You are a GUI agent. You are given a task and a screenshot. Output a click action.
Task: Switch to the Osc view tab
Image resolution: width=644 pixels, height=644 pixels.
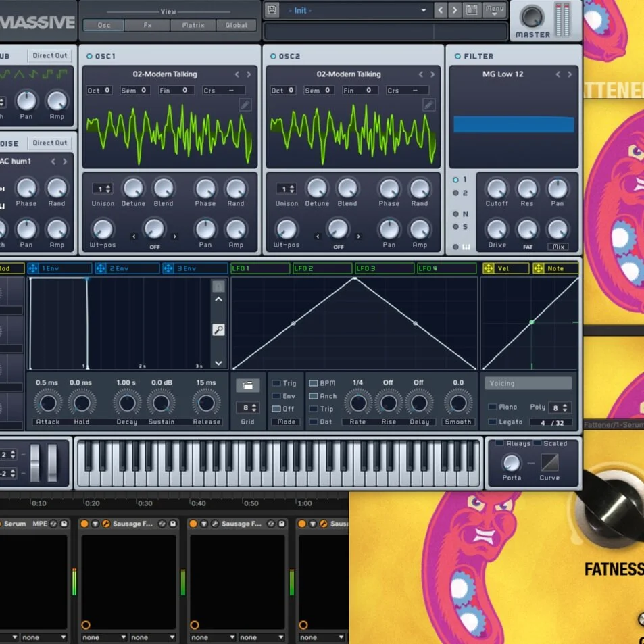[103, 25]
